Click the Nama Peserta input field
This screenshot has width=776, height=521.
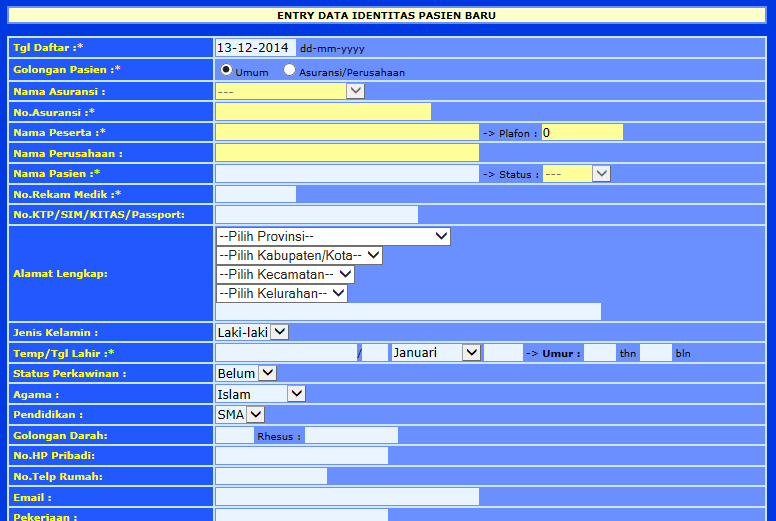click(347, 132)
